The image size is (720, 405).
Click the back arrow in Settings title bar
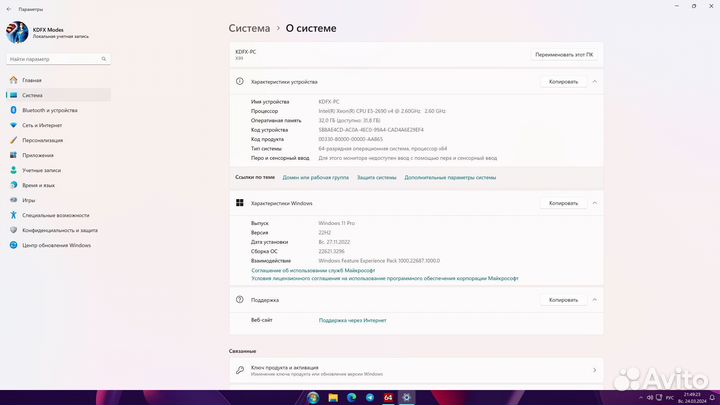(x=9, y=9)
